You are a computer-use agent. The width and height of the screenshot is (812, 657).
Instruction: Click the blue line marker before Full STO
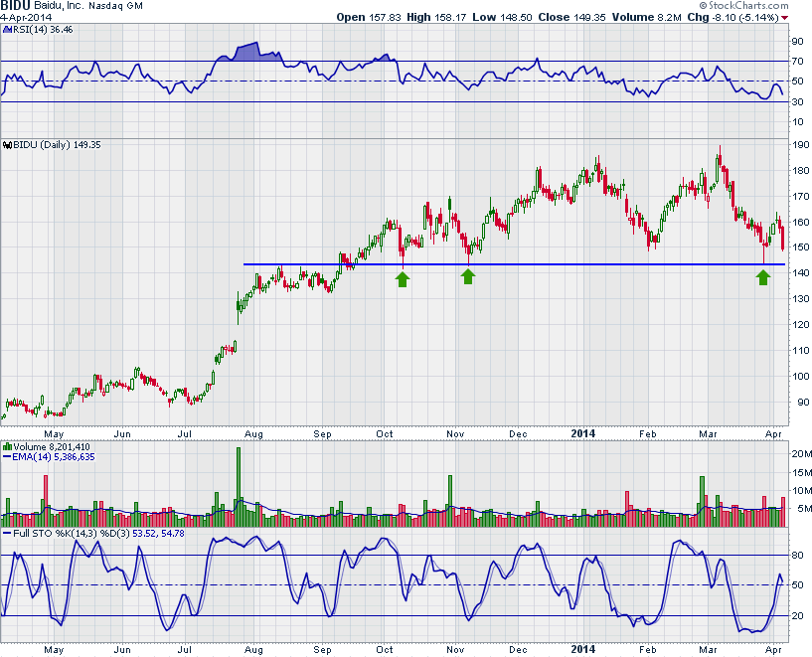[x=7, y=534]
